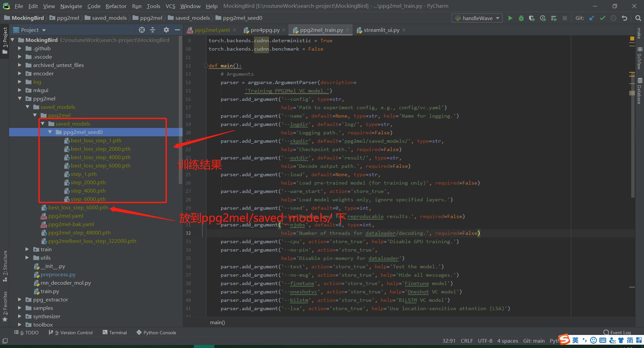
Task: Switch to the streamlit_ui.py tab
Action: click(x=381, y=30)
